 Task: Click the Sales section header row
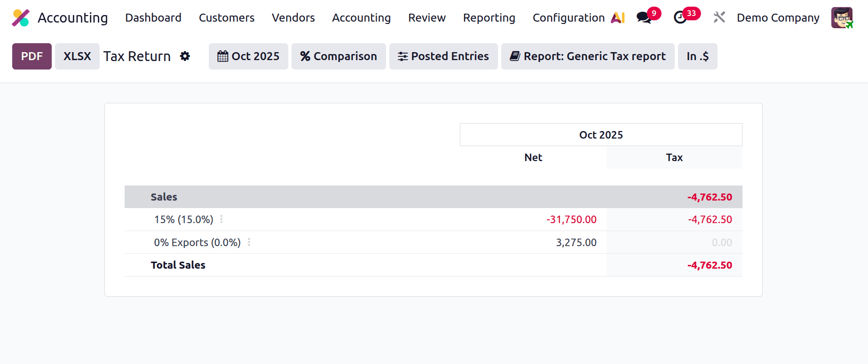[434, 197]
